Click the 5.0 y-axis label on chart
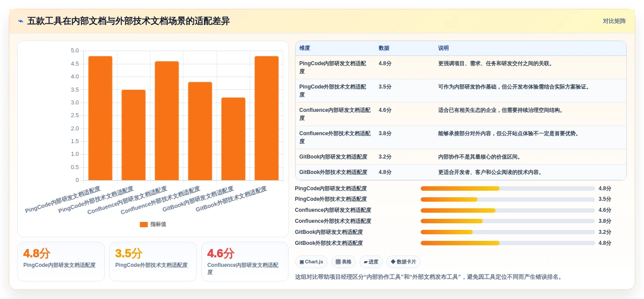 (x=74, y=51)
